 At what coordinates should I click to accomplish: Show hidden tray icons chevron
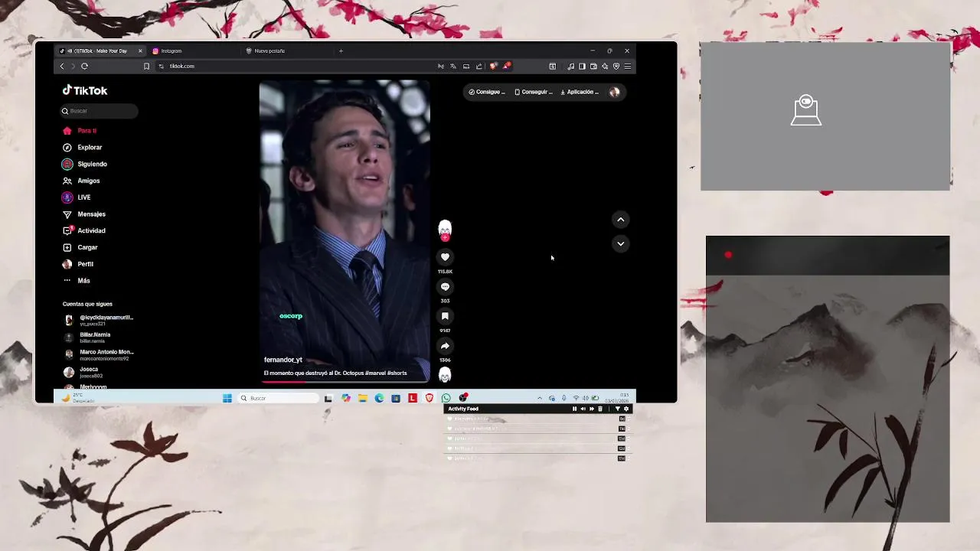(x=540, y=398)
